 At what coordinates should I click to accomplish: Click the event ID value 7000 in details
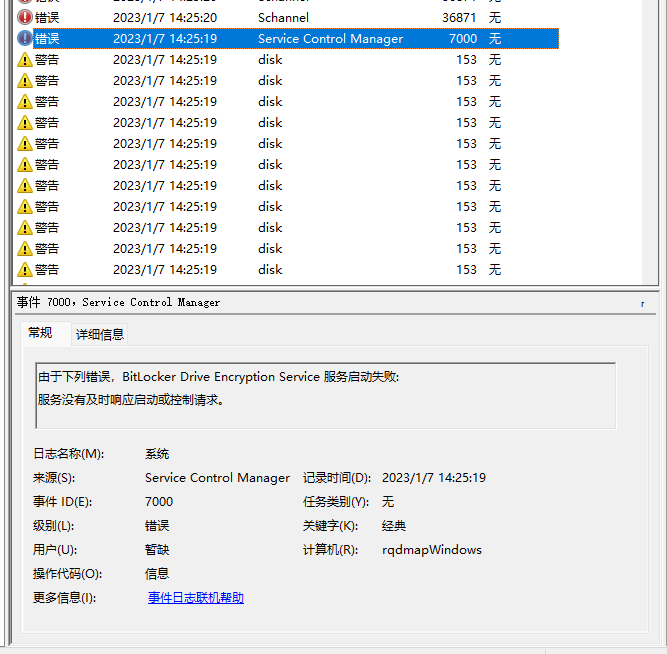click(159, 502)
